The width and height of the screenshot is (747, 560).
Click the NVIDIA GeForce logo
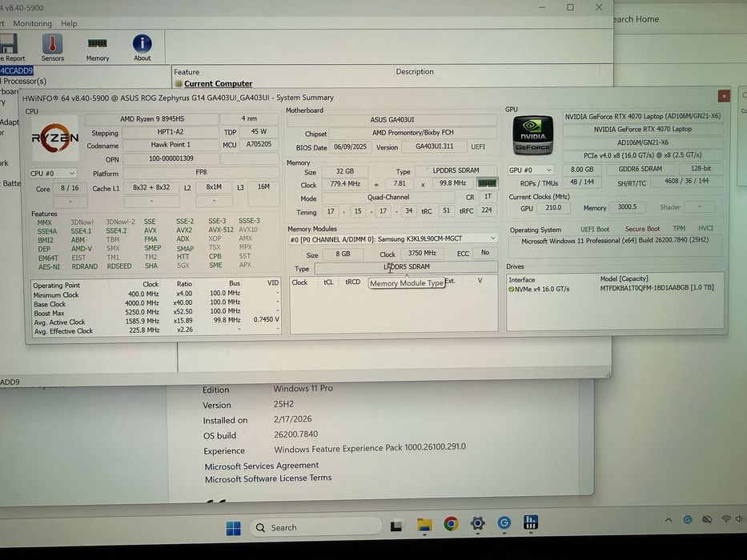532,136
